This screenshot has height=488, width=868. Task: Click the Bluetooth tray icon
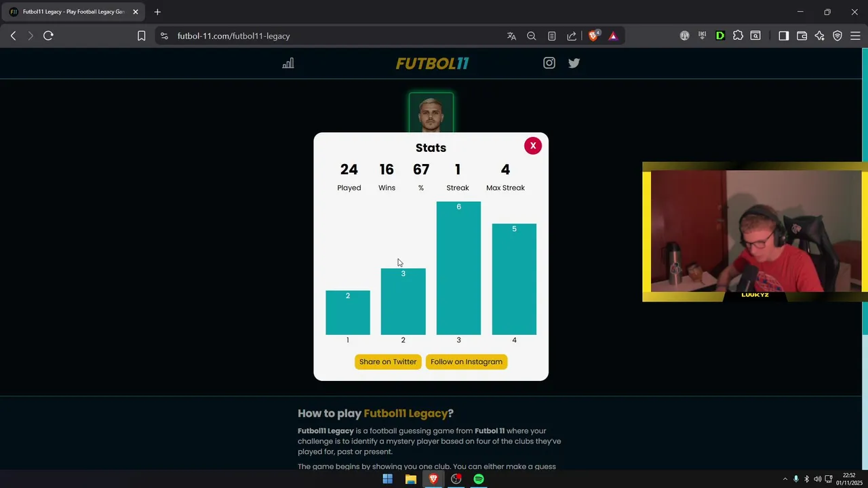pos(806,479)
